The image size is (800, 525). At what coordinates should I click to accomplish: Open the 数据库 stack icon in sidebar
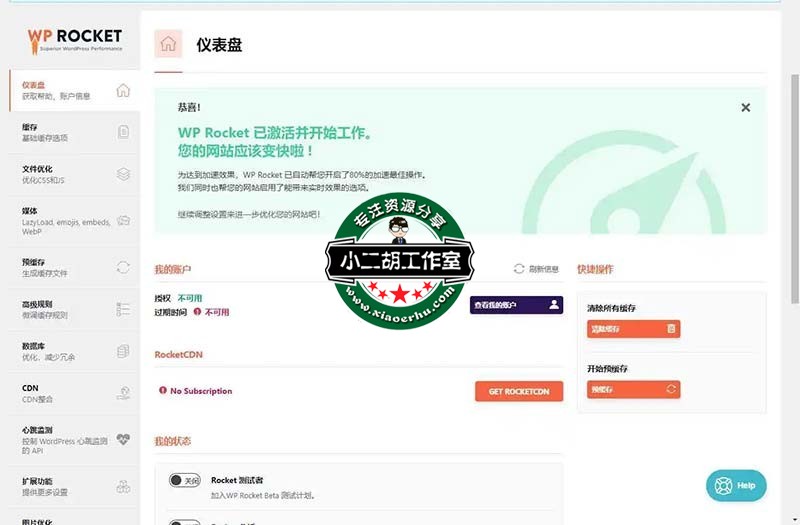tap(123, 351)
